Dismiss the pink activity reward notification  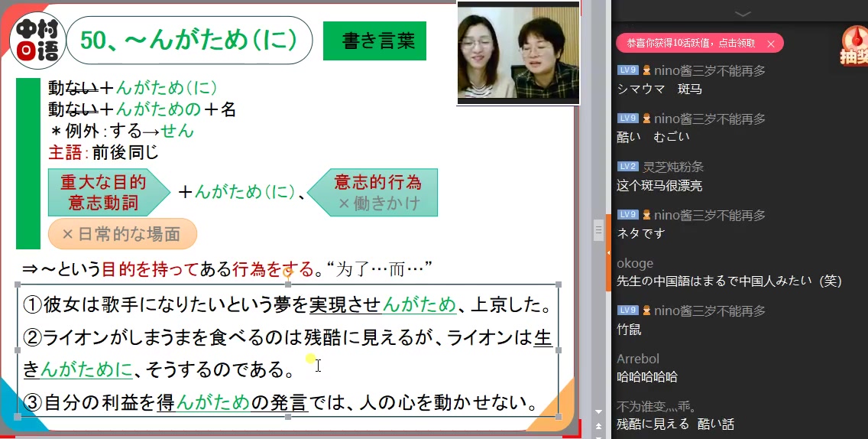770,44
